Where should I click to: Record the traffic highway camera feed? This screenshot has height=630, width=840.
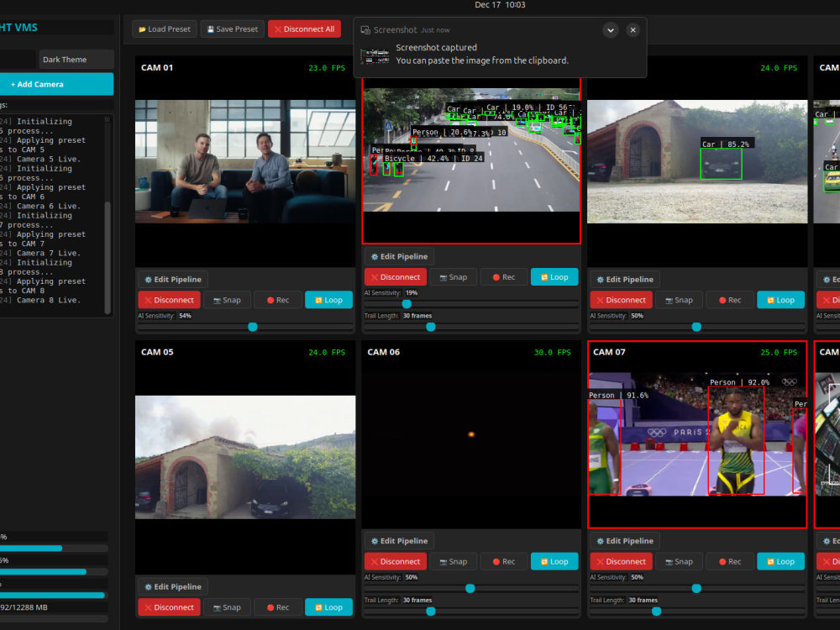[x=503, y=277]
